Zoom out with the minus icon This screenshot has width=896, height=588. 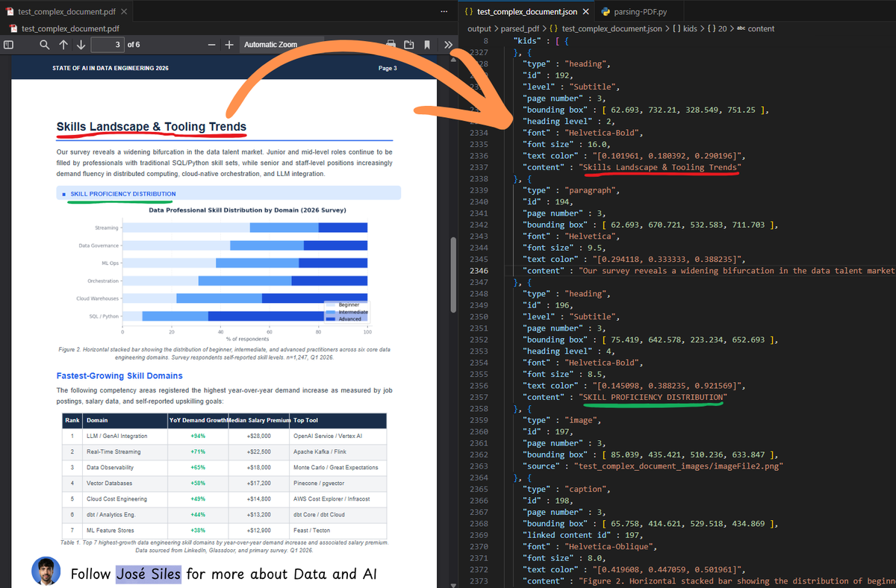(212, 45)
